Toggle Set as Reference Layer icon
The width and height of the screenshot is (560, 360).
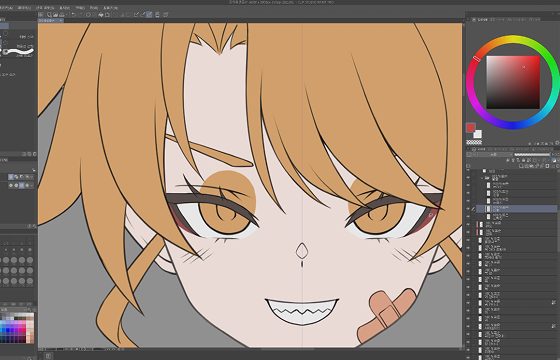pos(513,160)
